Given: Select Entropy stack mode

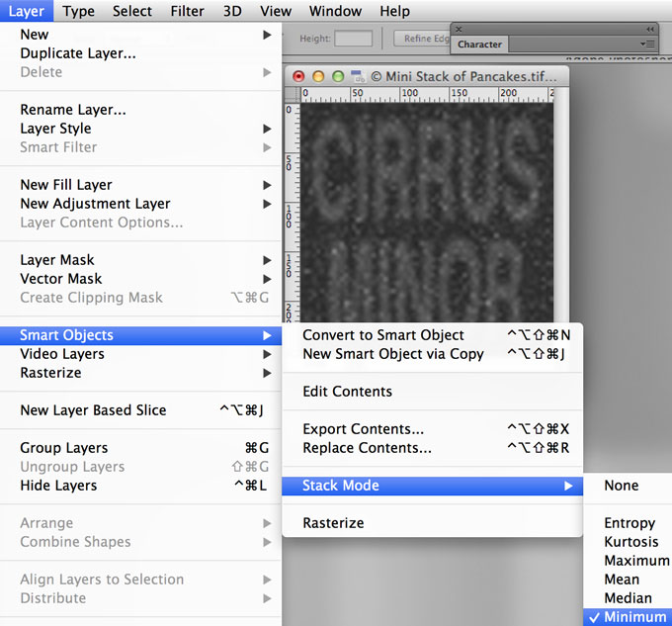Looking at the screenshot, I should pos(630,523).
